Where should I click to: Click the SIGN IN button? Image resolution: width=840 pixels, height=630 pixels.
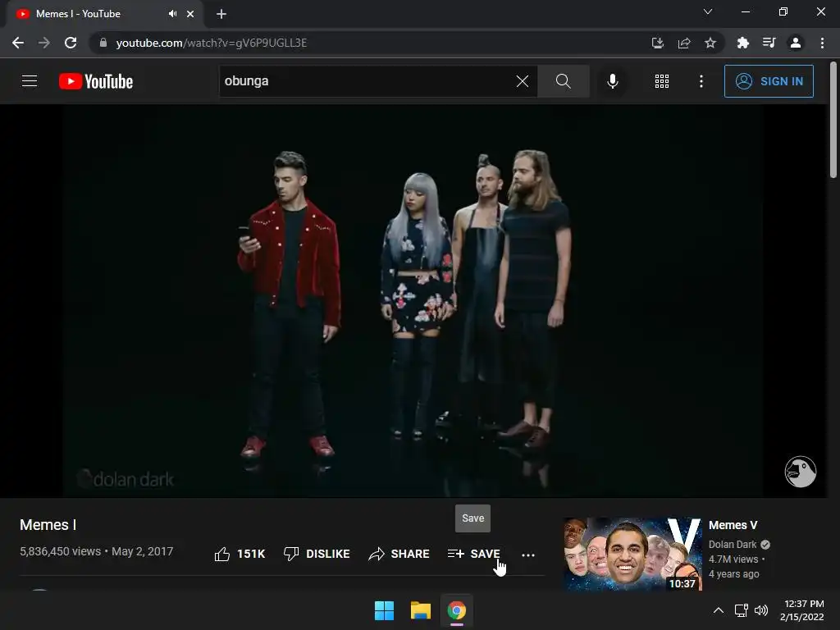(x=769, y=81)
